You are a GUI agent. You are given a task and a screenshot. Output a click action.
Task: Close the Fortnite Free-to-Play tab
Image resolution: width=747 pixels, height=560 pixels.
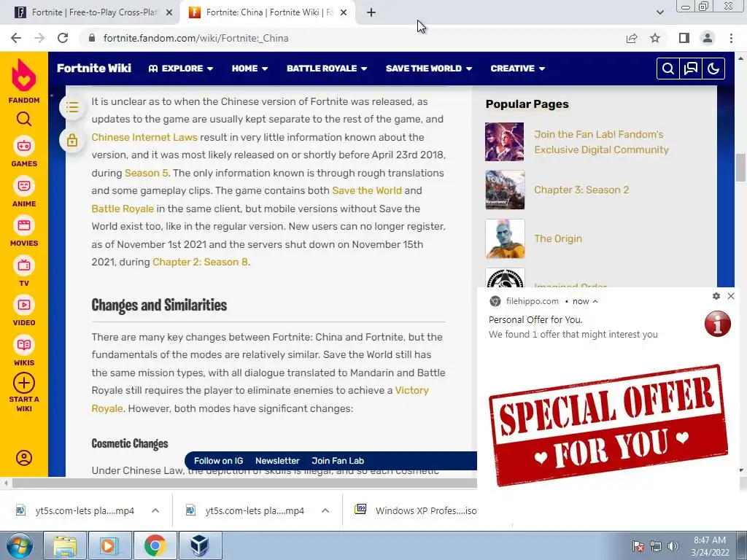pos(169,12)
